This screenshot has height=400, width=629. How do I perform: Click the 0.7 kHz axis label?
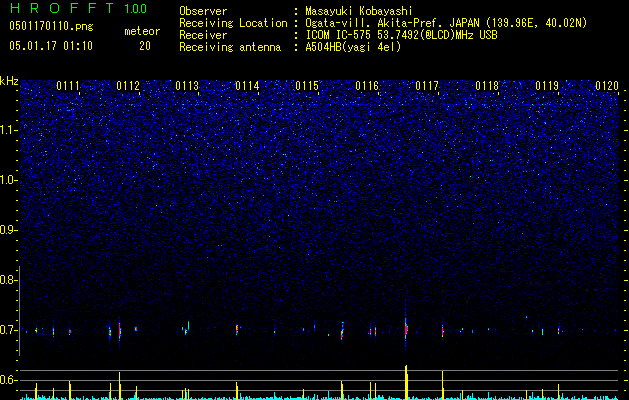click(8, 330)
